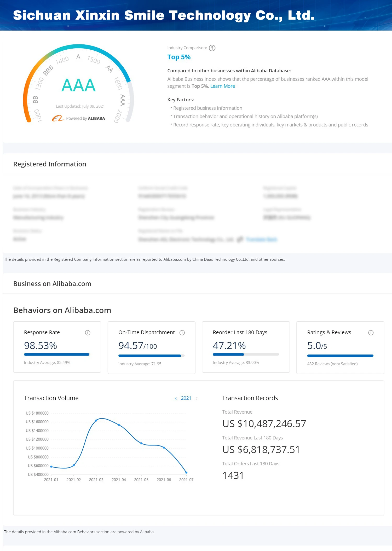Click the On-Time Dispatchment info icon

(182, 333)
